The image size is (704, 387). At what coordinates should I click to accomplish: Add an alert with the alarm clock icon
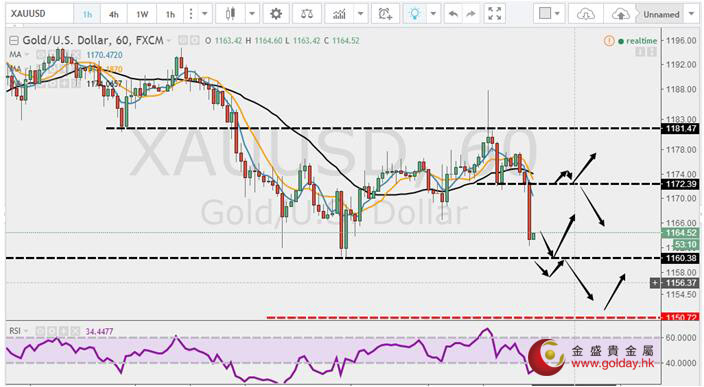tap(385, 14)
